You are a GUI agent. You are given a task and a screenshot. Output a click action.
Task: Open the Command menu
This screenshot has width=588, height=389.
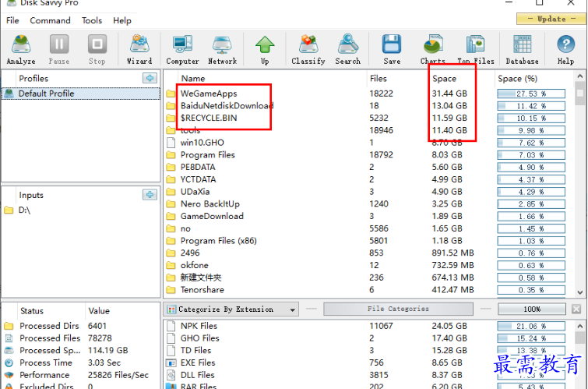[51, 20]
